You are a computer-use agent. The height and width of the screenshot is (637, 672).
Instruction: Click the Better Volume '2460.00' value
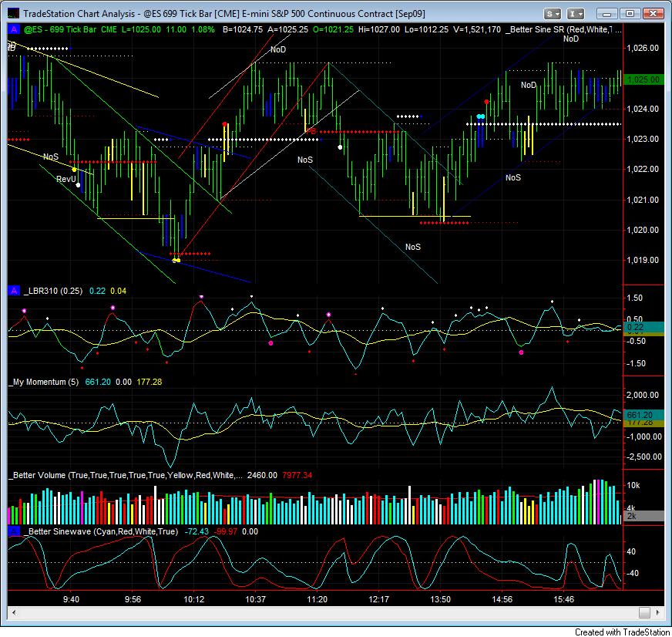[262, 475]
